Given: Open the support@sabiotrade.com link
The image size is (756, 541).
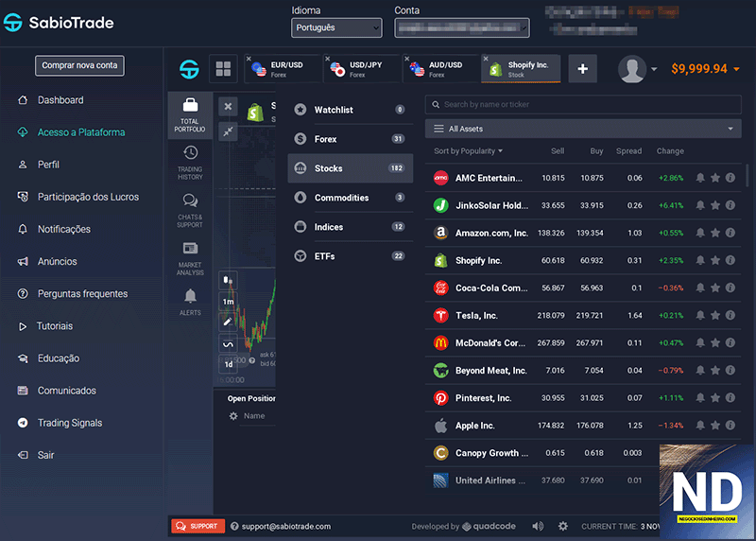Looking at the screenshot, I should tap(286, 526).
